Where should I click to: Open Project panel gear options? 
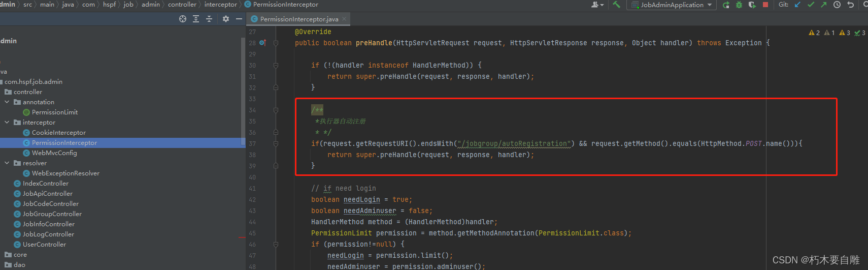[x=226, y=19]
